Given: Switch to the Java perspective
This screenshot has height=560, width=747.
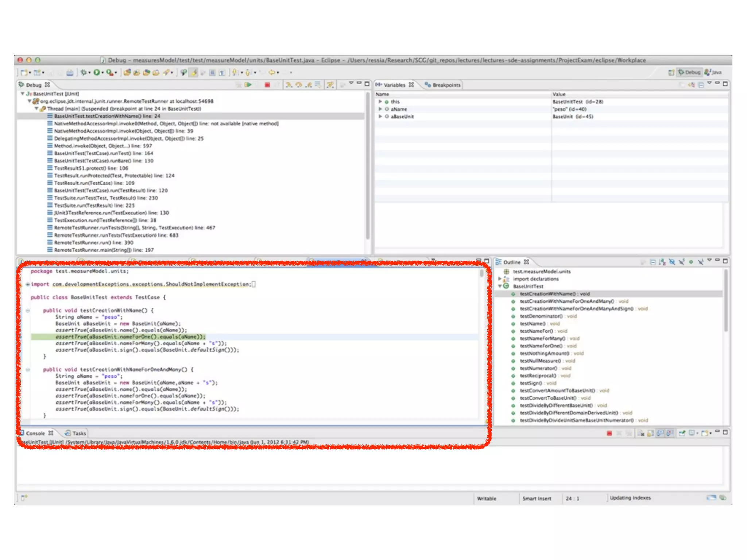Looking at the screenshot, I should click(x=713, y=72).
